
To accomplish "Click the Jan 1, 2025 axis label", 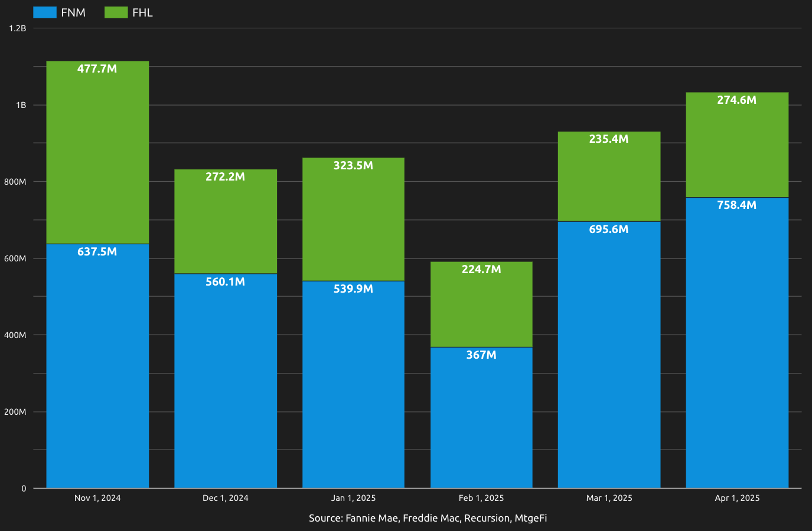I will pyautogui.click(x=353, y=498).
